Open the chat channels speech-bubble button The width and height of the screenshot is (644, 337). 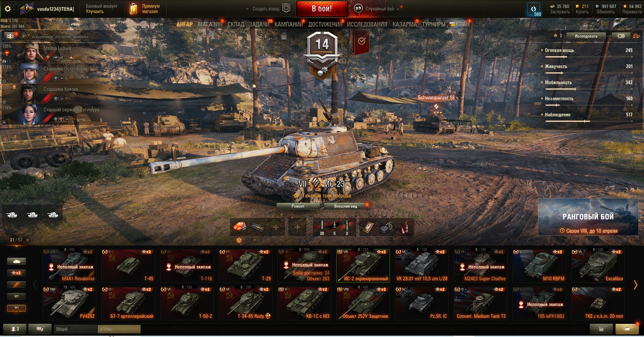pyautogui.click(x=40, y=329)
